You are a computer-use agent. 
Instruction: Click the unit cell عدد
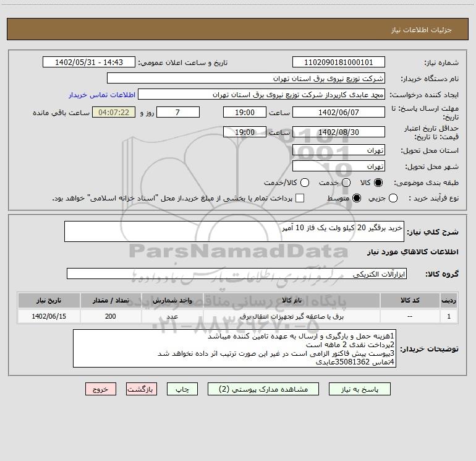pos(172,316)
